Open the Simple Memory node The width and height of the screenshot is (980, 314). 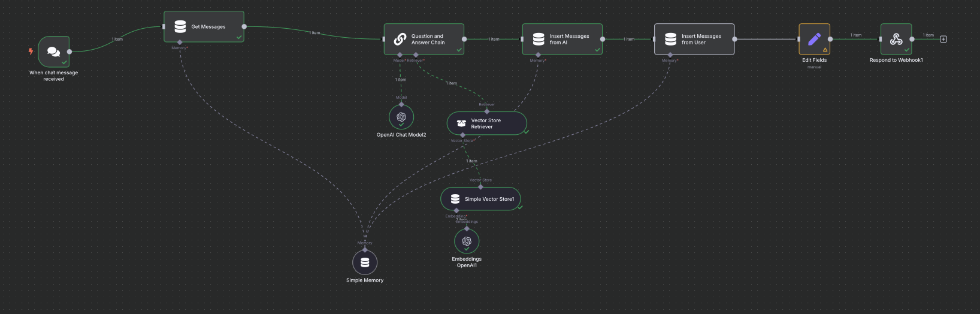(365, 262)
